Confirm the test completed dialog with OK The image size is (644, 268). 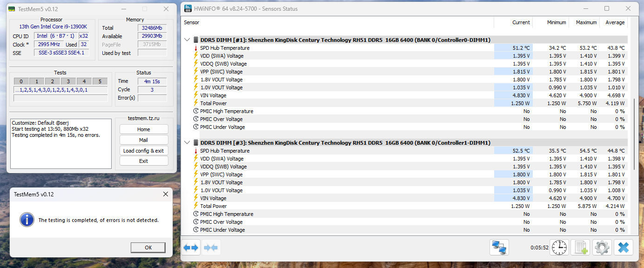pos(148,248)
